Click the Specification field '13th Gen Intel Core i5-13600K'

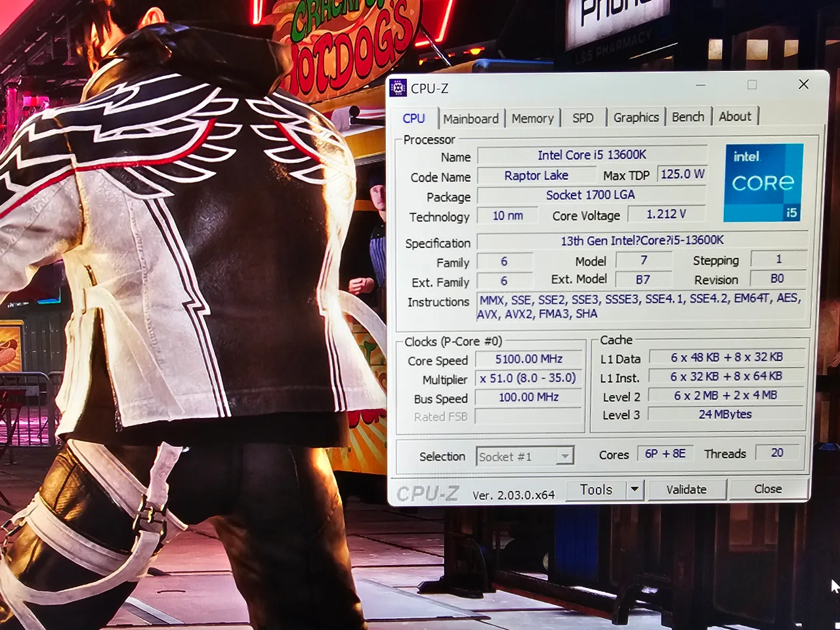click(642, 241)
